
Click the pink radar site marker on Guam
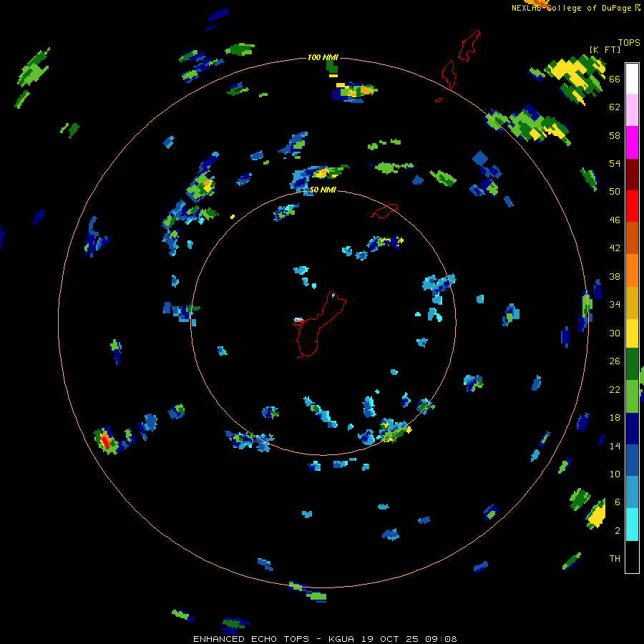[298, 320]
